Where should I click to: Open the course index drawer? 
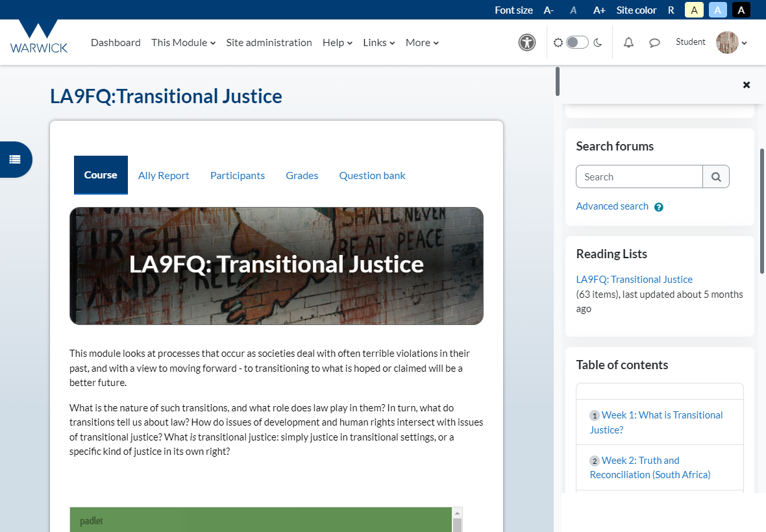tap(15, 160)
